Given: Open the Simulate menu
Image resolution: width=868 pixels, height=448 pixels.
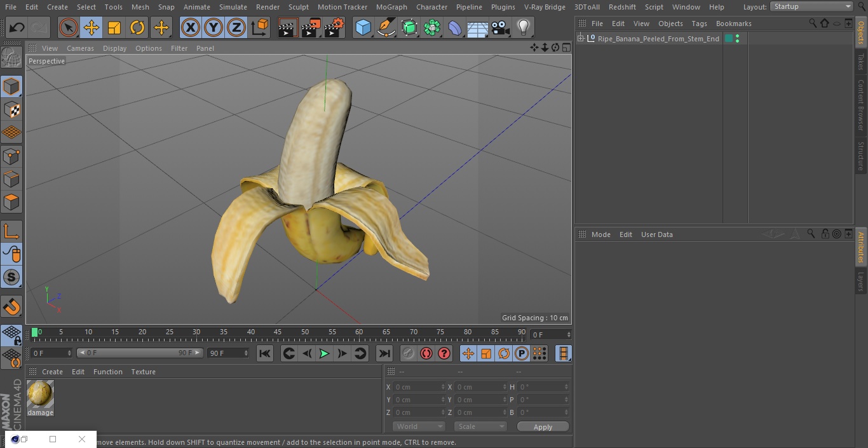Looking at the screenshot, I should pos(233,7).
